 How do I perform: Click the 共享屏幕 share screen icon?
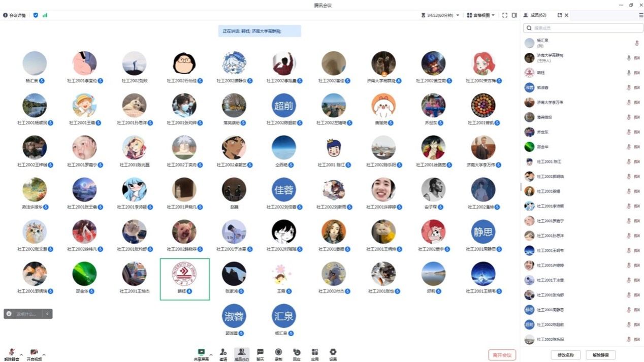[201, 352]
